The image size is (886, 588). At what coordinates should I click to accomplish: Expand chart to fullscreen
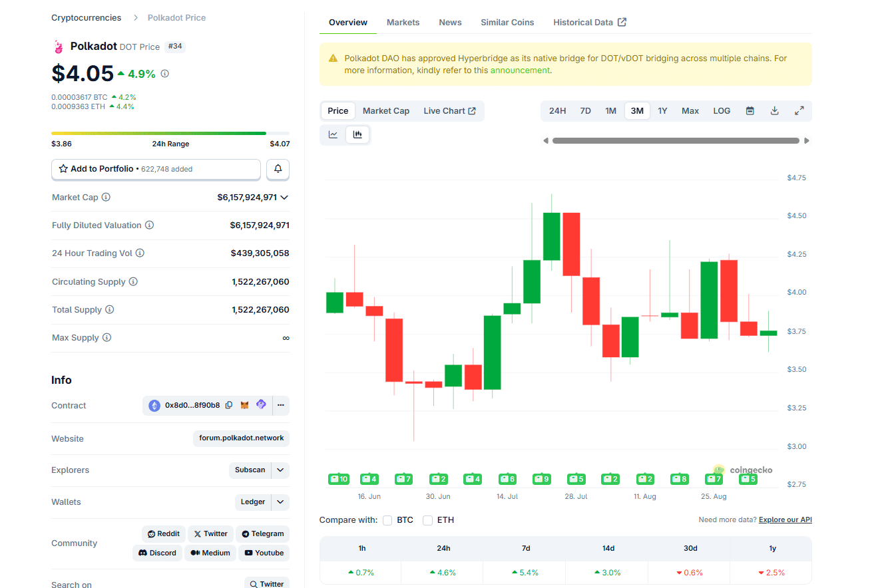[799, 111]
